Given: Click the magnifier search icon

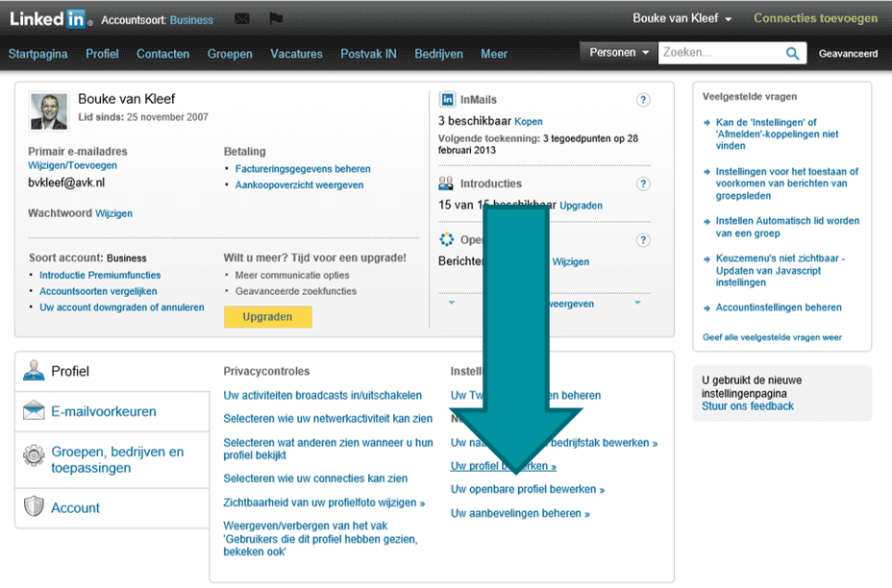Looking at the screenshot, I should [792, 54].
